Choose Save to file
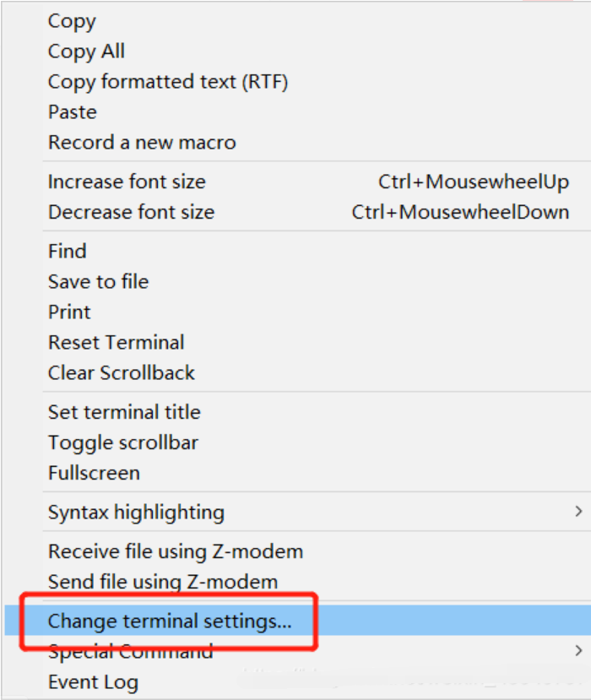The width and height of the screenshot is (591, 700). tap(98, 281)
